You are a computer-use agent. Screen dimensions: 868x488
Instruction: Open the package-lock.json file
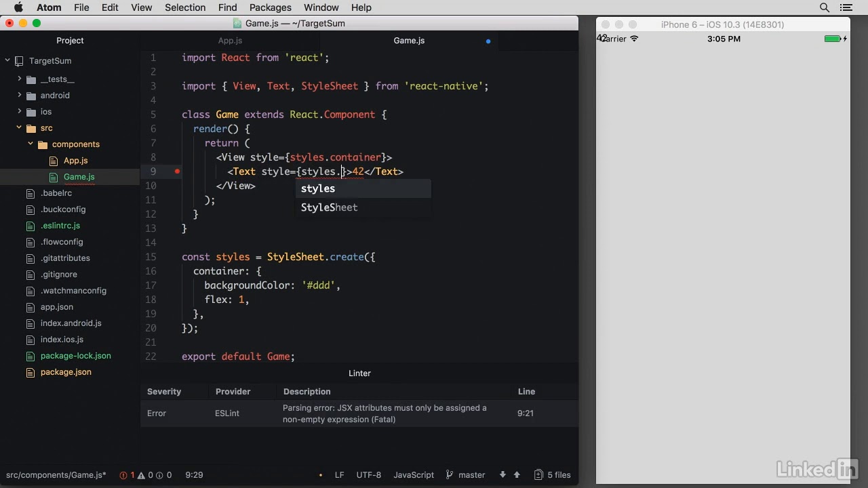coord(75,356)
